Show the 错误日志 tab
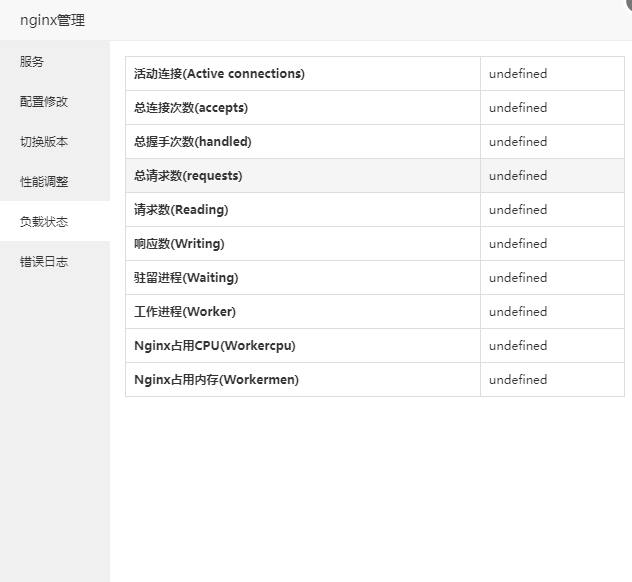The height and width of the screenshot is (582, 632). (x=44, y=262)
